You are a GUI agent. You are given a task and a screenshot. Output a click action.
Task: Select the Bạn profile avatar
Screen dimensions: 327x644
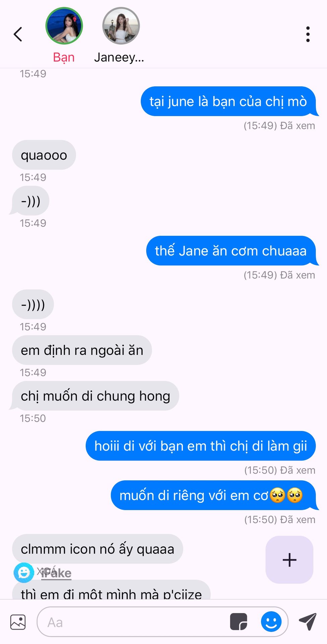pos(64,26)
